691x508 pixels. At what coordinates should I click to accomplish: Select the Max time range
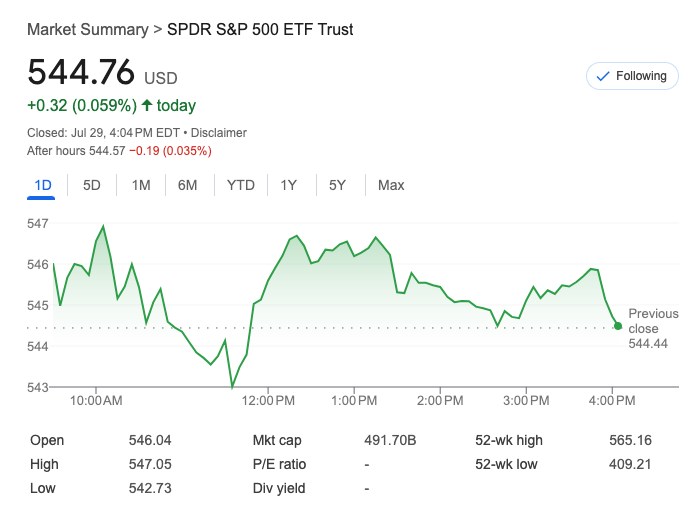coord(391,185)
